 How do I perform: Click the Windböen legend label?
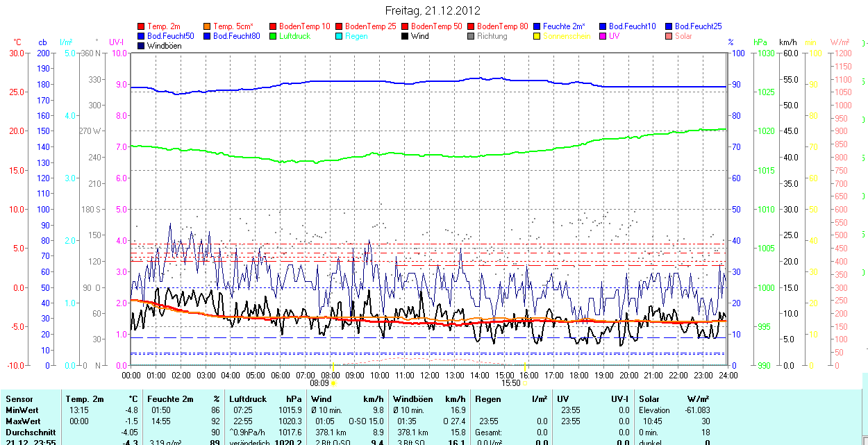point(164,46)
